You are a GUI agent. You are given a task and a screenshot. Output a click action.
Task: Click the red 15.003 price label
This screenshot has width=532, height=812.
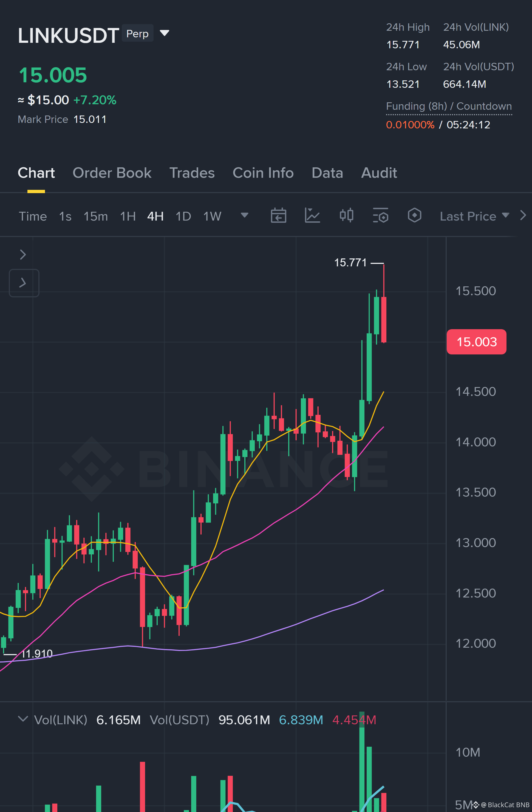click(476, 342)
